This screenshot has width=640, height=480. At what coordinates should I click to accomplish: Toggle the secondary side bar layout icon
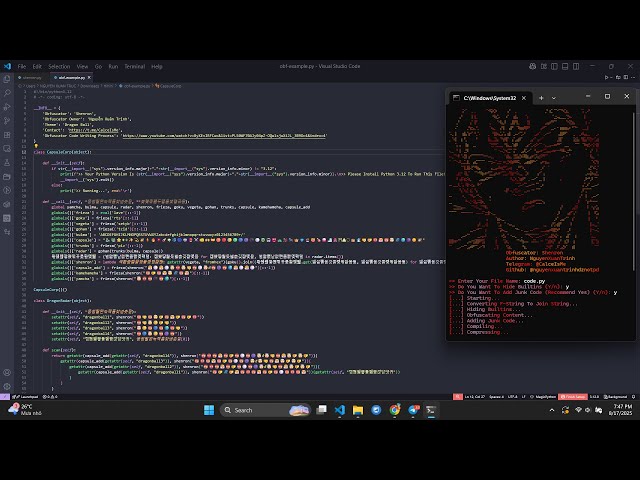tap(576, 66)
